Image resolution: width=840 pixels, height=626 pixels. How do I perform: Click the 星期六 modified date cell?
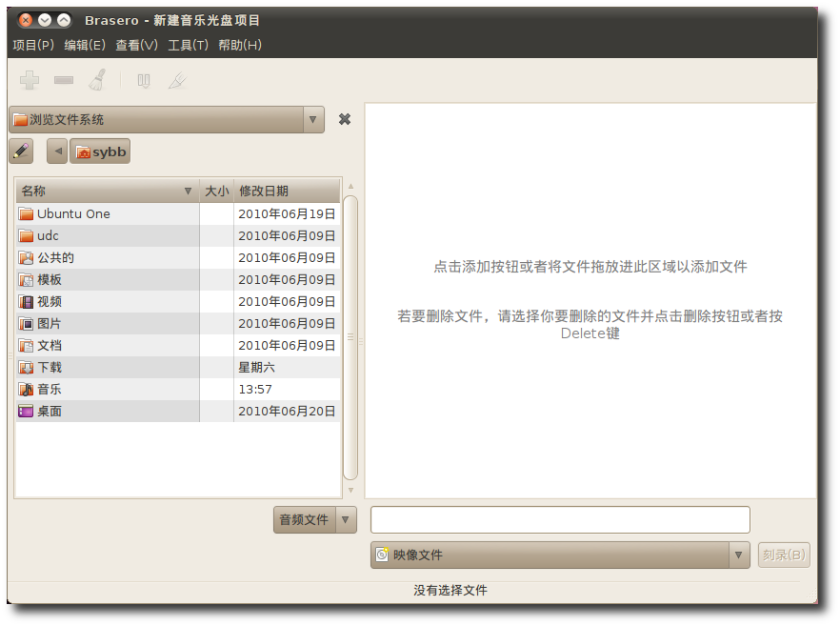tap(256, 368)
